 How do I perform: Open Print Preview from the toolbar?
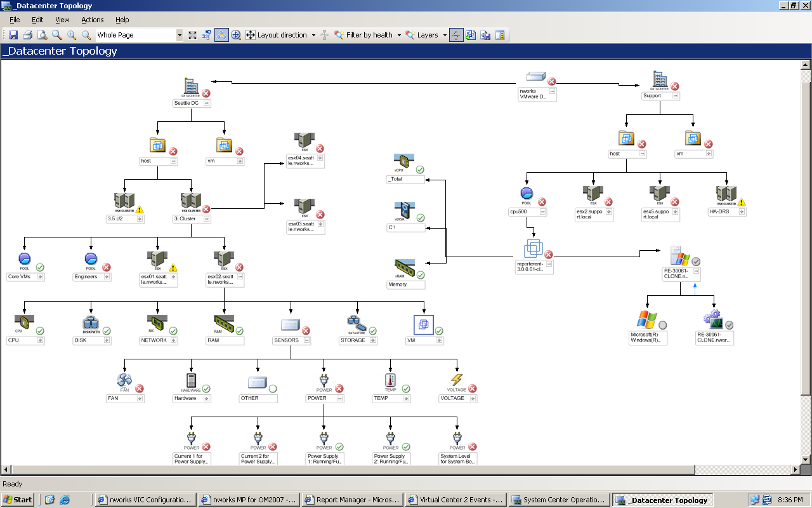[x=42, y=35]
